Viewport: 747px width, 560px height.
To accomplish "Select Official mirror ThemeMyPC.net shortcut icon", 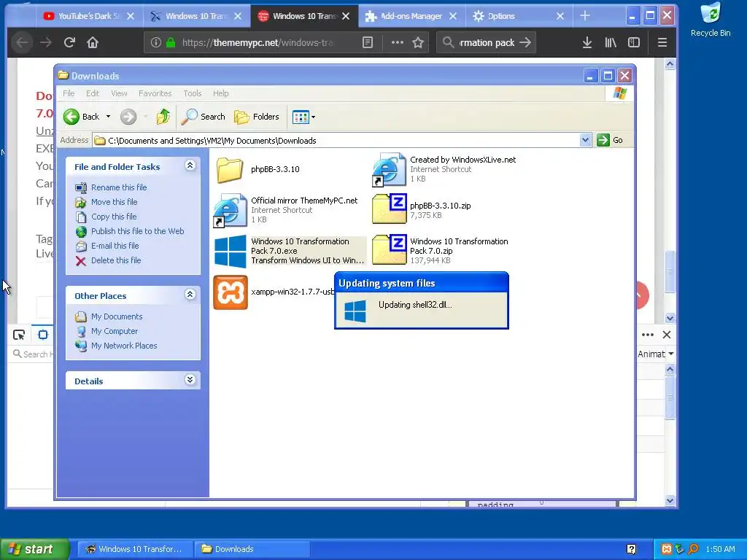I will [230, 211].
